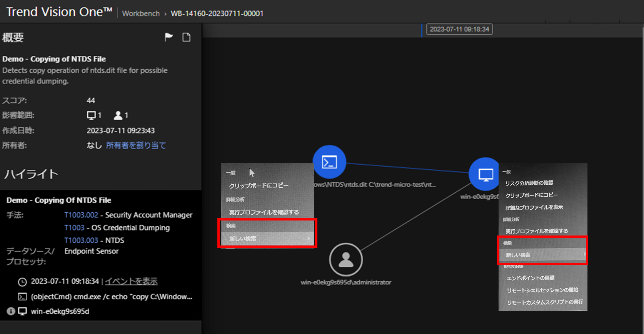
Task: Click the document note icon beside the flag
Action: (186, 37)
